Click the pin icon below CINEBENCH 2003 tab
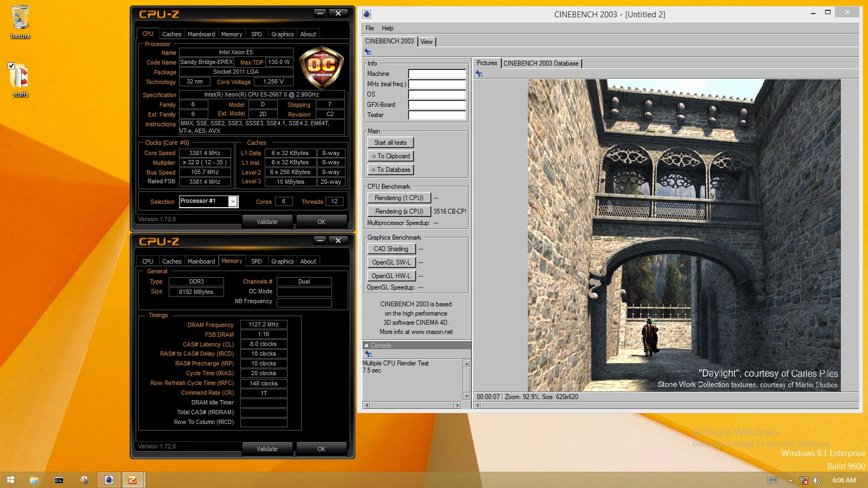 coord(368,52)
